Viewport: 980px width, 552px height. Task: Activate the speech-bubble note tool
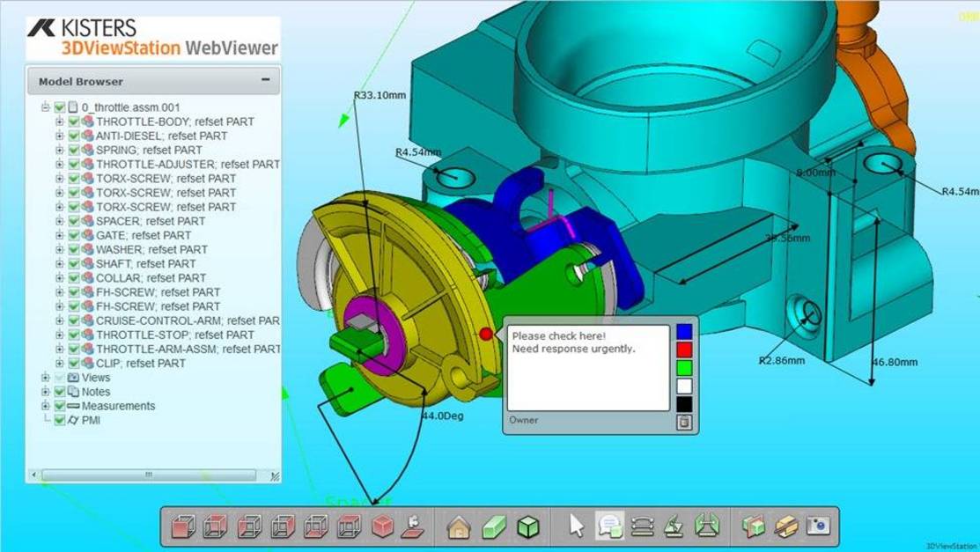(609, 526)
